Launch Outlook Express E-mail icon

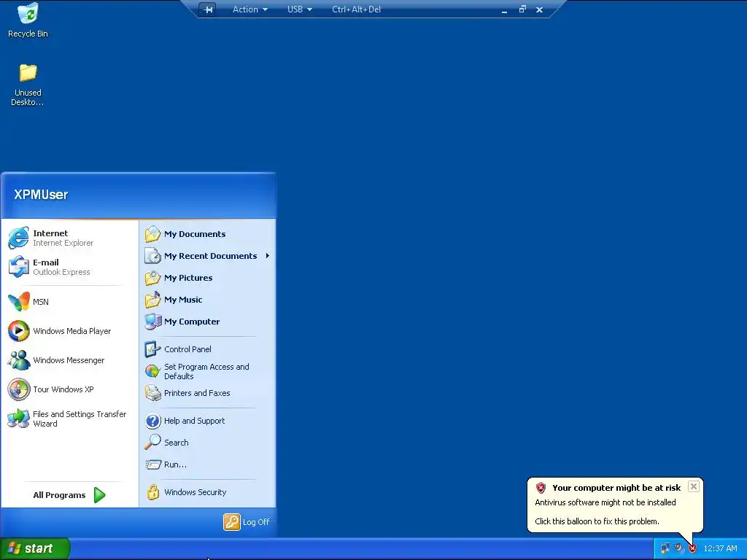click(x=18, y=267)
